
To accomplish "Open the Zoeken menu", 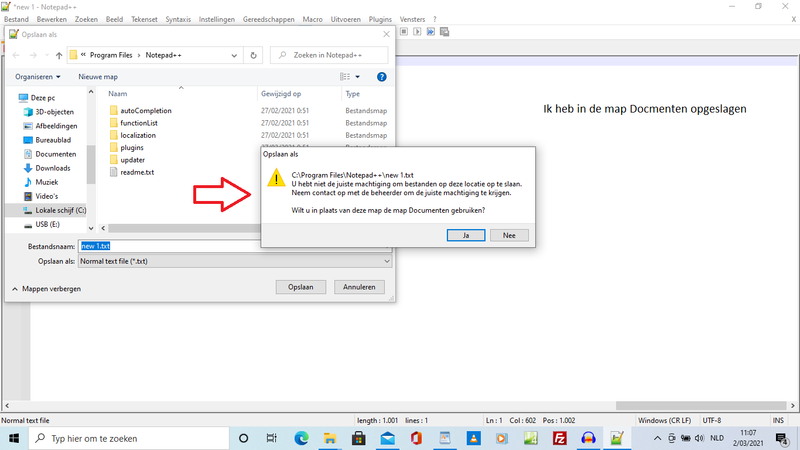I will point(86,19).
